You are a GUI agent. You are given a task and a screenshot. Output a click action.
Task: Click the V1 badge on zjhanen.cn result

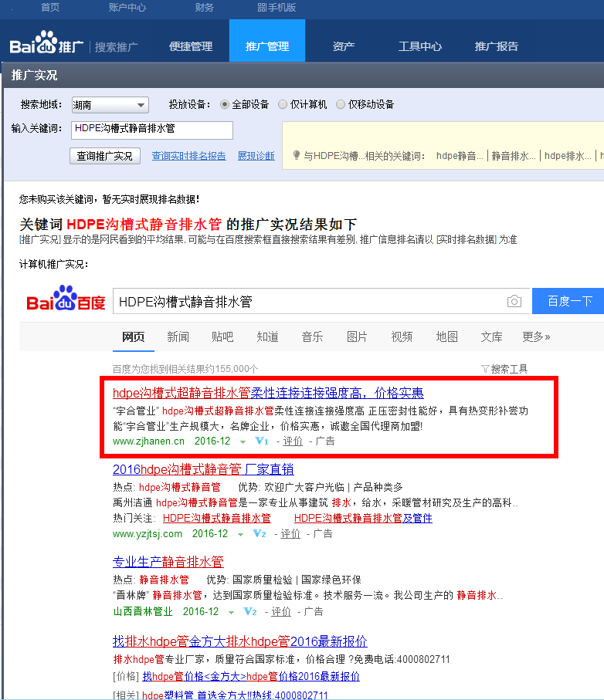(x=262, y=441)
